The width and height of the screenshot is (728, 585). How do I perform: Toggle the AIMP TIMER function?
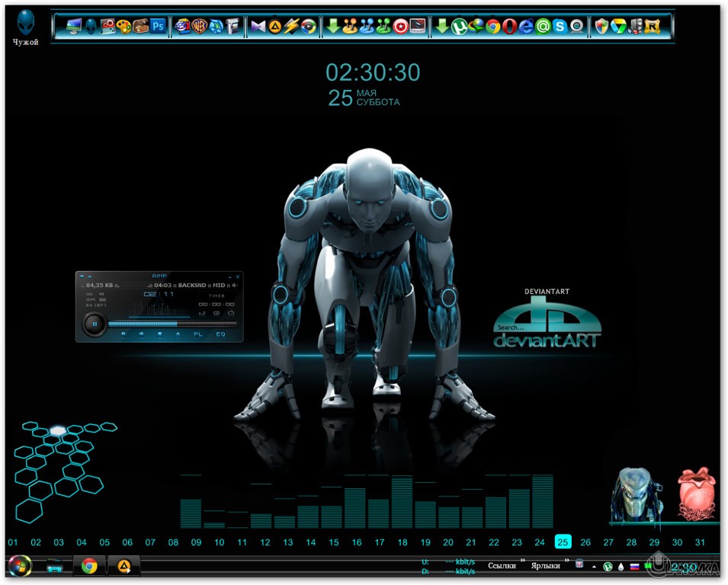216,296
